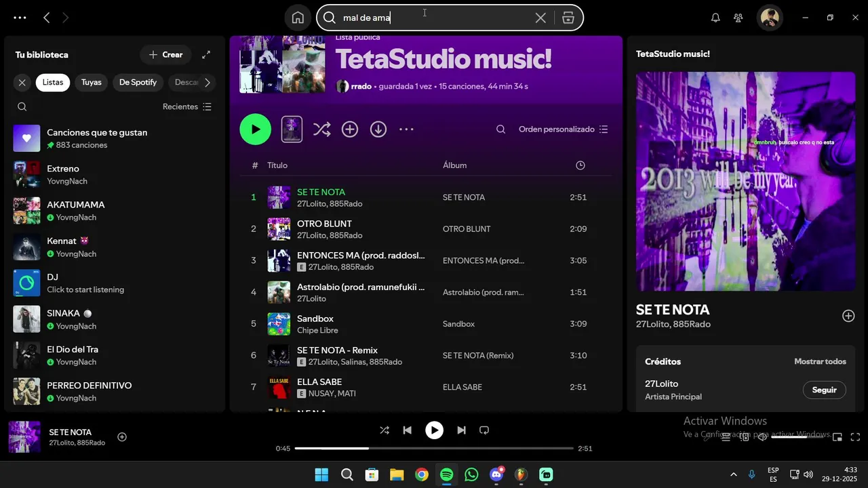Open Chipe Libre artist link
Image resolution: width=868 pixels, height=488 pixels.
tap(317, 331)
